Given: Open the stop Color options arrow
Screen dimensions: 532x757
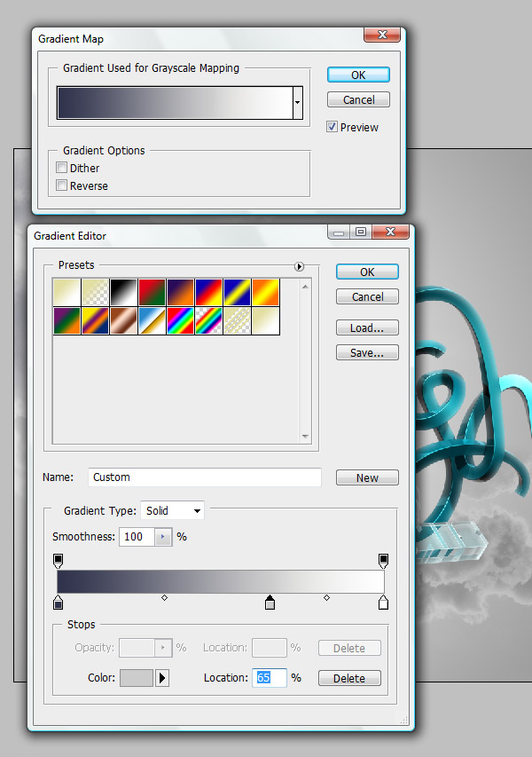Looking at the screenshot, I should point(162,678).
